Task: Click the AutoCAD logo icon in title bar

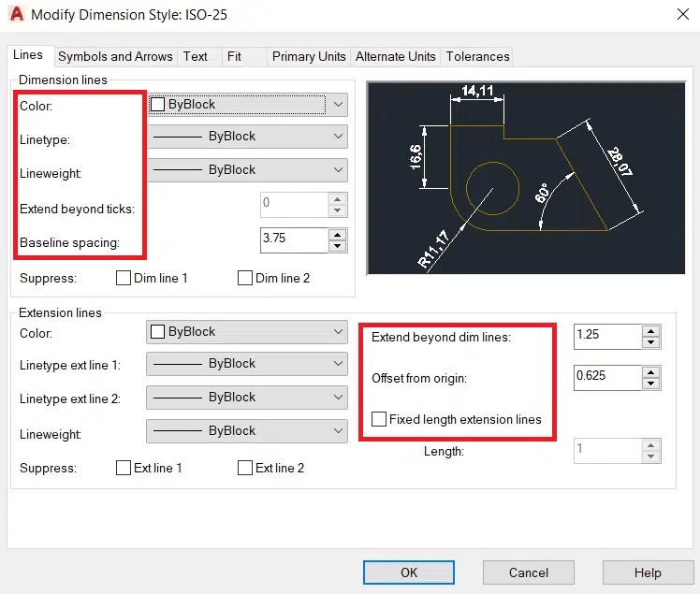Action: pyautogui.click(x=16, y=14)
